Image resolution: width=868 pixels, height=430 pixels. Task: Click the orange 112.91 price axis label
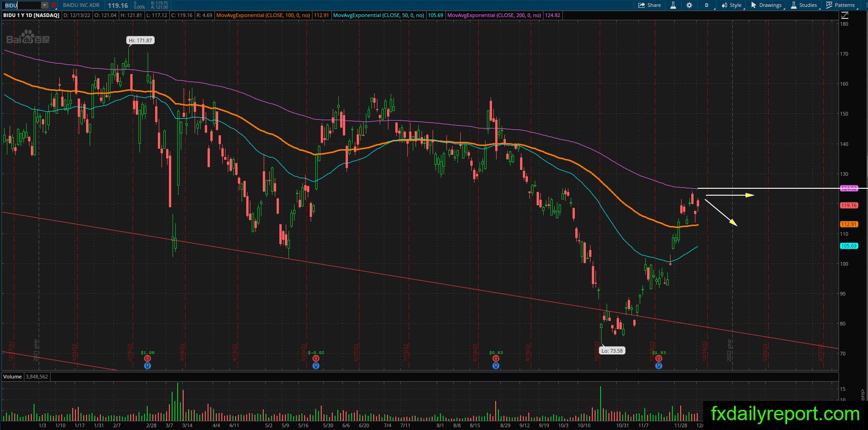[x=849, y=224]
